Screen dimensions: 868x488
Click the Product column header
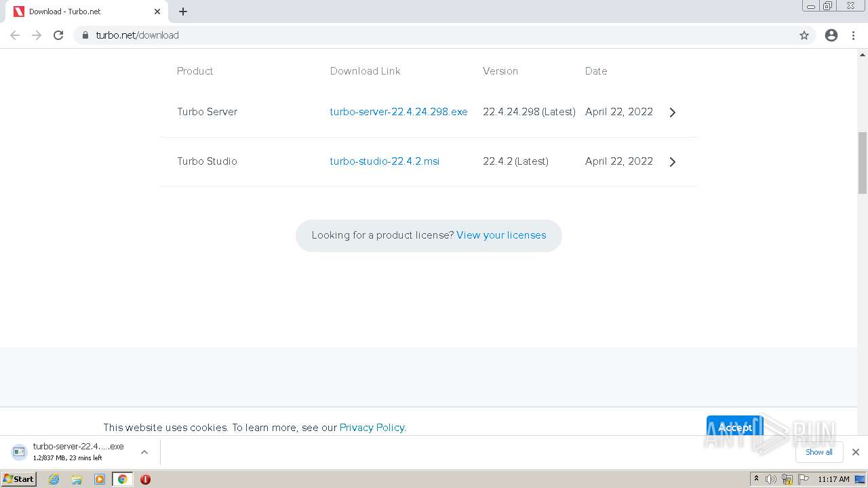195,71
